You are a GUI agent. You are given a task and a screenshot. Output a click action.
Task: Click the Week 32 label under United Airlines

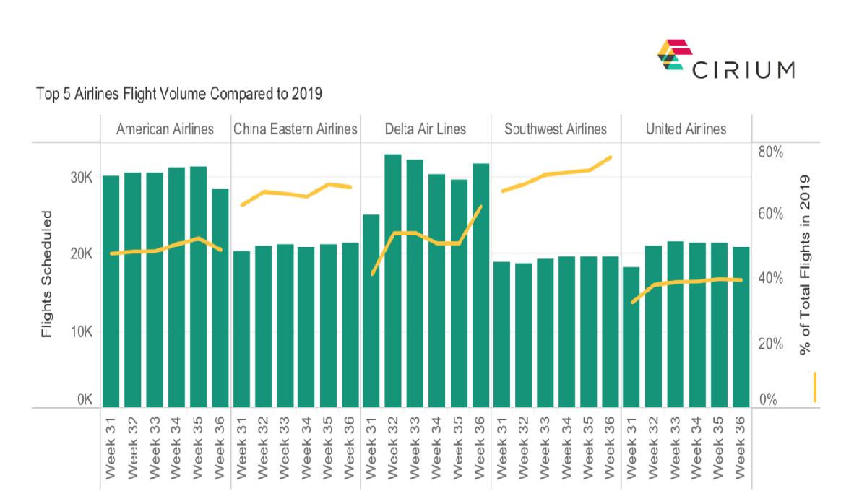point(655,448)
